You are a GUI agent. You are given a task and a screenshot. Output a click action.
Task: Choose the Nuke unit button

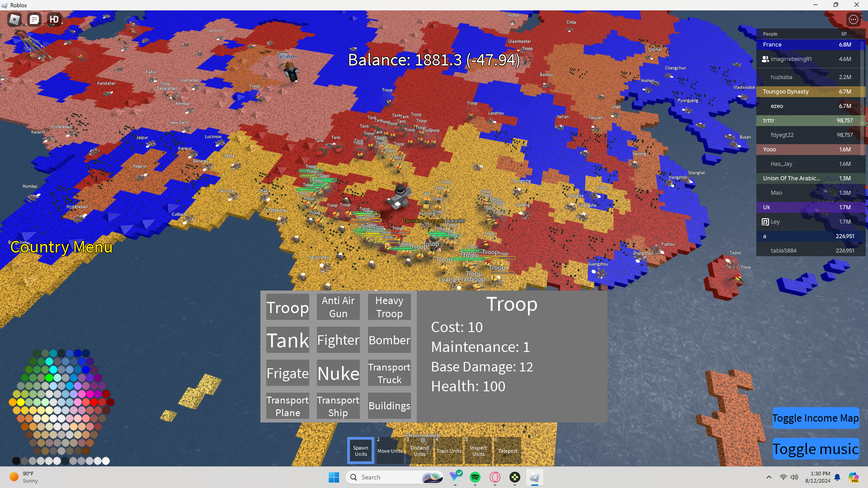(338, 373)
